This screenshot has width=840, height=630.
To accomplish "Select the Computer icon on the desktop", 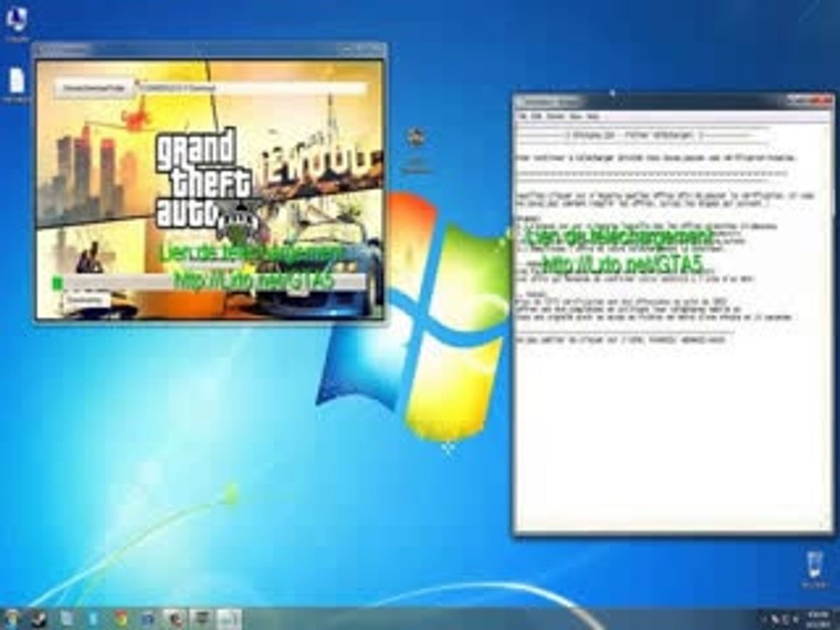I will coord(17,24).
